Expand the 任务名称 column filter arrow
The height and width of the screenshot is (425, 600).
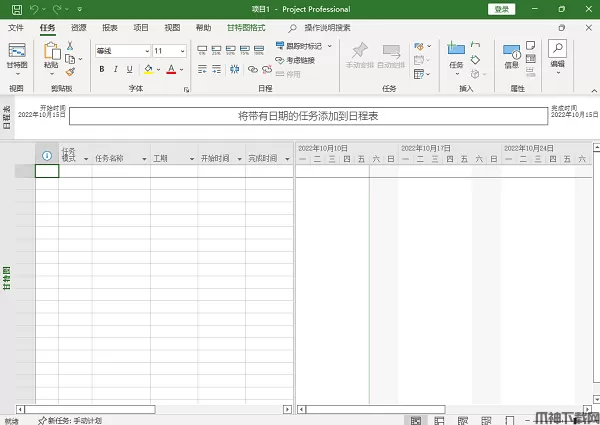click(142, 158)
